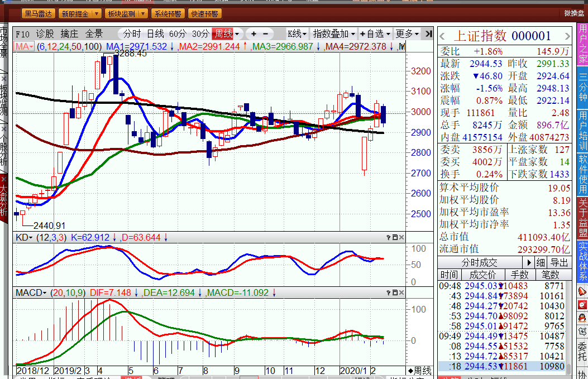Click the 上证指数 000001 title
This screenshot has width=588, height=379.
tap(503, 36)
